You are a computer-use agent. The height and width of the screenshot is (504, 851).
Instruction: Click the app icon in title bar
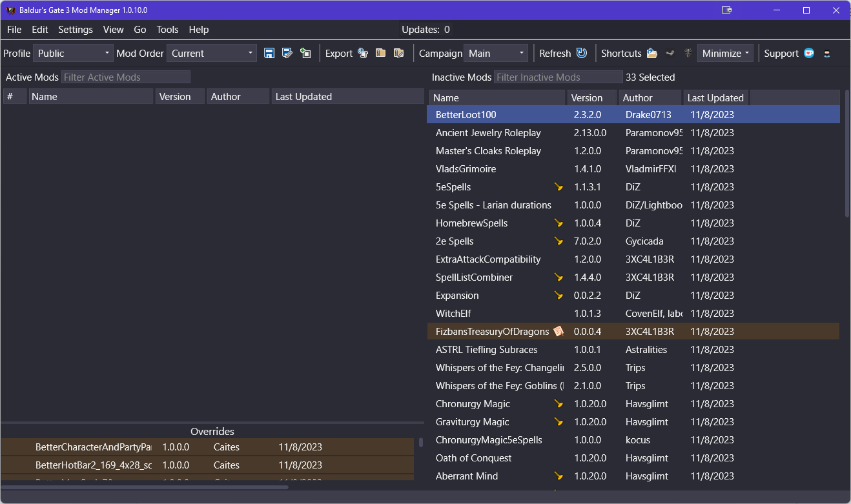10,10
